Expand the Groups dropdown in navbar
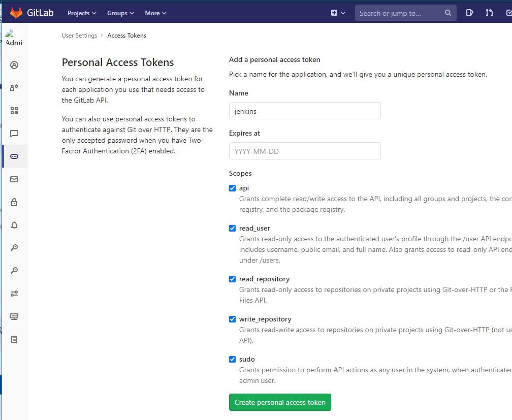This screenshot has height=420, width=512. pyautogui.click(x=120, y=13)
